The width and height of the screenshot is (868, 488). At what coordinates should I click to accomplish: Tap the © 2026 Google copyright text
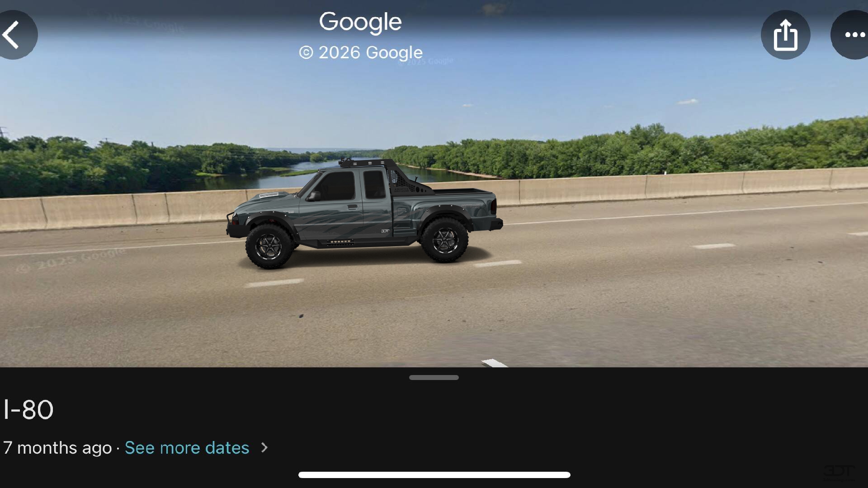click(x=361, y=53)
